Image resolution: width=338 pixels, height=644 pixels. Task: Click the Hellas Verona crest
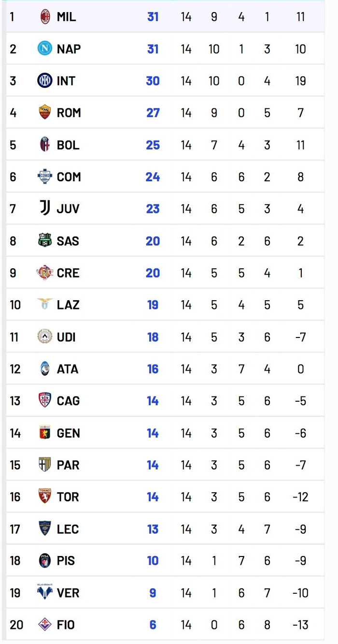(x=45, y=592)
